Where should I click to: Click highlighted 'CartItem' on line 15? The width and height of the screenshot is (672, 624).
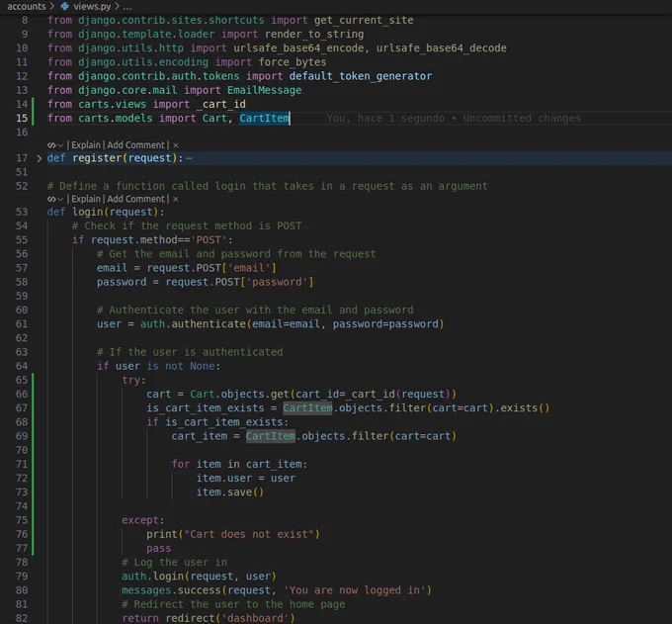click(265, 119)
